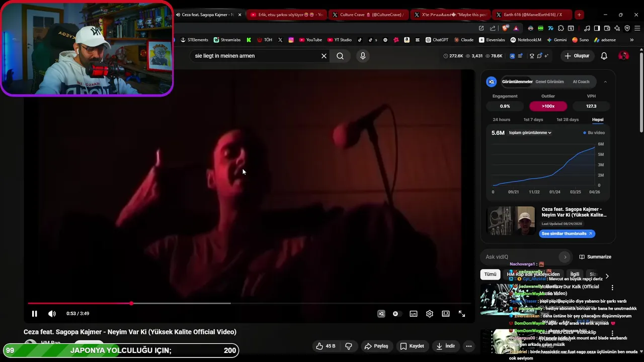Open AI Coach tab
644x362 pixels.
click(x=581, y=81)
